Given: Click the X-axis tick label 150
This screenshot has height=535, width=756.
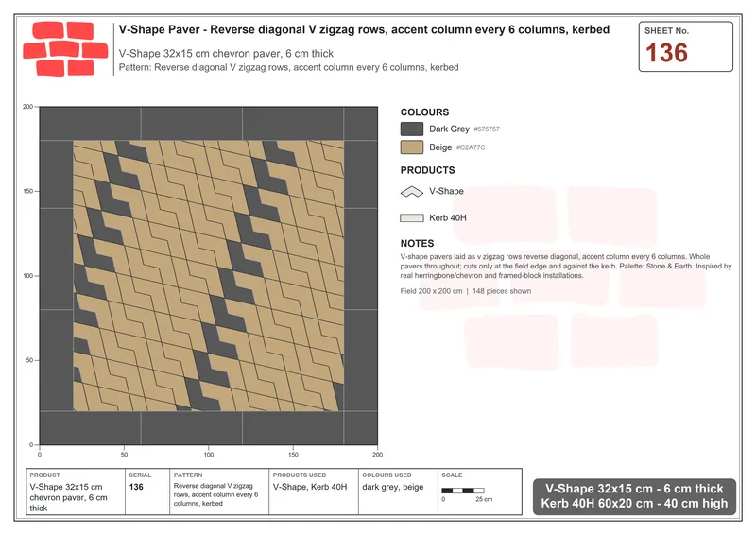Looking at the screenshot, I should tap(293, 455).
